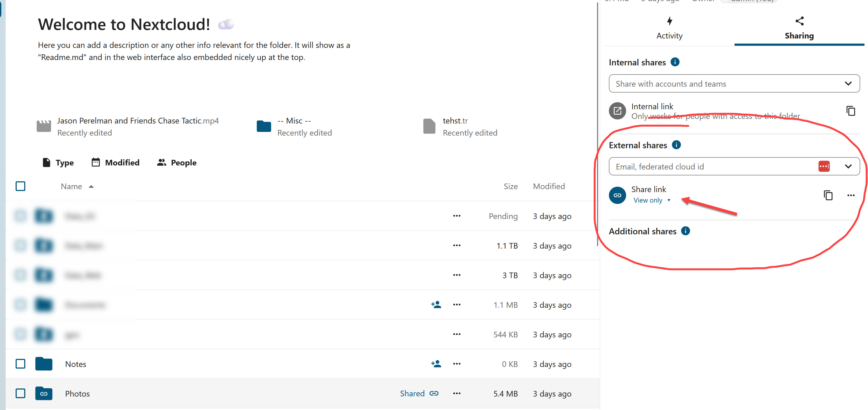Select the Photos folder checkbox
The width and height of the screenshot is (868, 410).
tap(20, 394)
